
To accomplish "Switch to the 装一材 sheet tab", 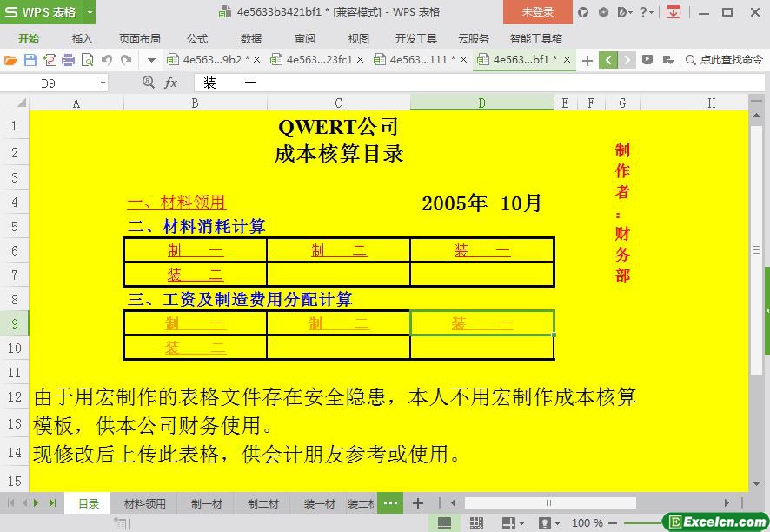I will (x=319, y=503).
